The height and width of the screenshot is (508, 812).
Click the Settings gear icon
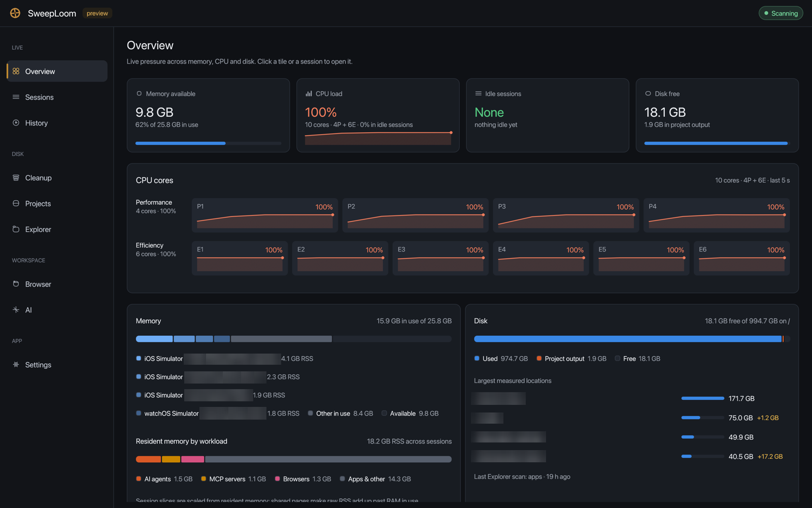point(16,364)
